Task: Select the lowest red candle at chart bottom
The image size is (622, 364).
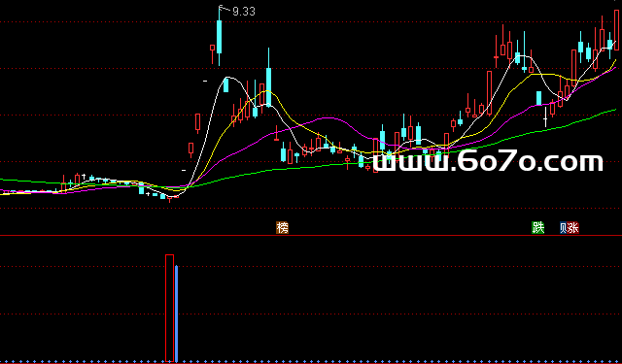Action: click(170, 197)
